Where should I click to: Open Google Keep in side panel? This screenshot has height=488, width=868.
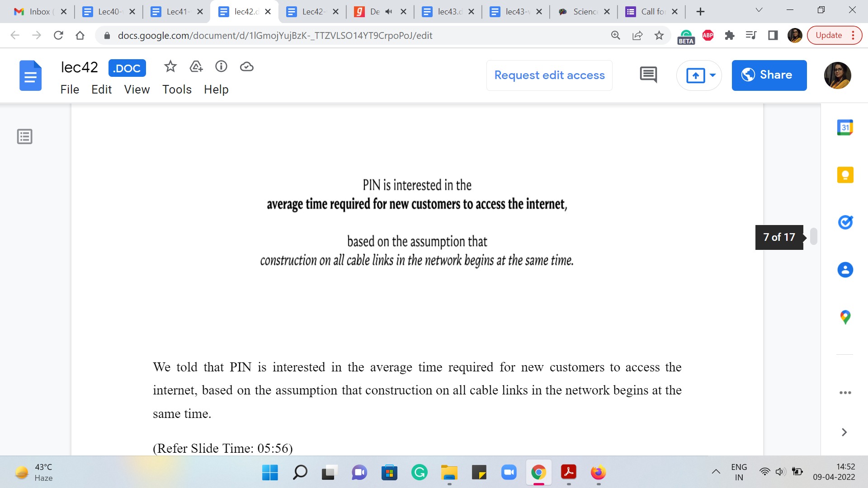[x=845, y=175]
